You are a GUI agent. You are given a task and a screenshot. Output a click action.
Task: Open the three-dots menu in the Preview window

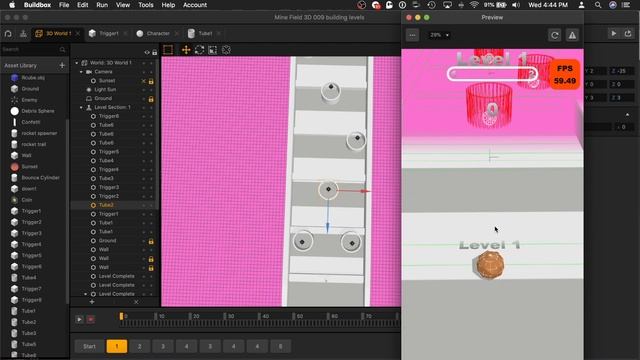click(x=412, y=35)
